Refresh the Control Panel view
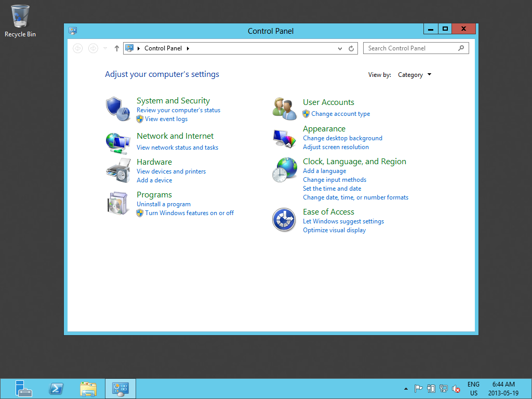Image resolution: width=532 pixels, height=399 pixels. (351, 48)
